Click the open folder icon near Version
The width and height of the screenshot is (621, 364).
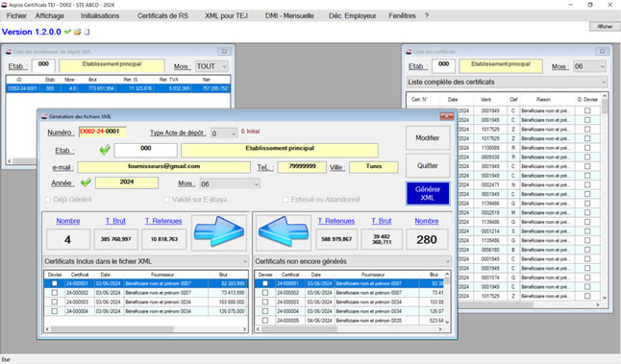click(78, 32)
